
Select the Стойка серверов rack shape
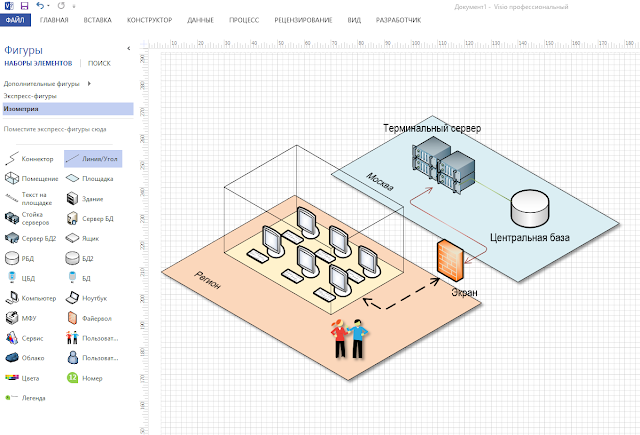pyautogui.click(x=27, y=218)
